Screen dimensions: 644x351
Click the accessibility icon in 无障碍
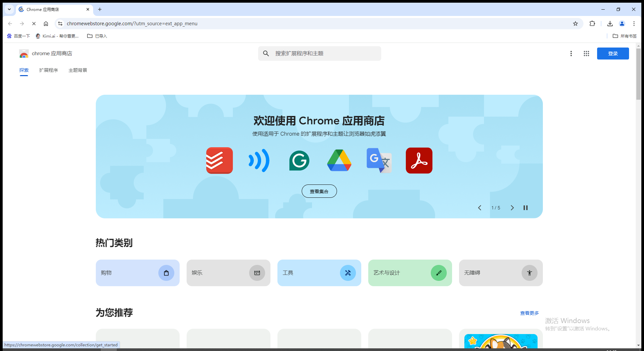[530, 273]
